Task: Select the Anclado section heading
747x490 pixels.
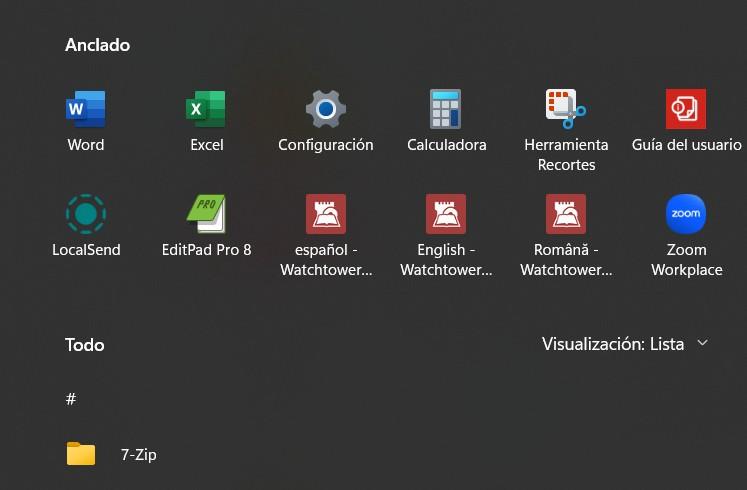Action: tap(97, 45)
